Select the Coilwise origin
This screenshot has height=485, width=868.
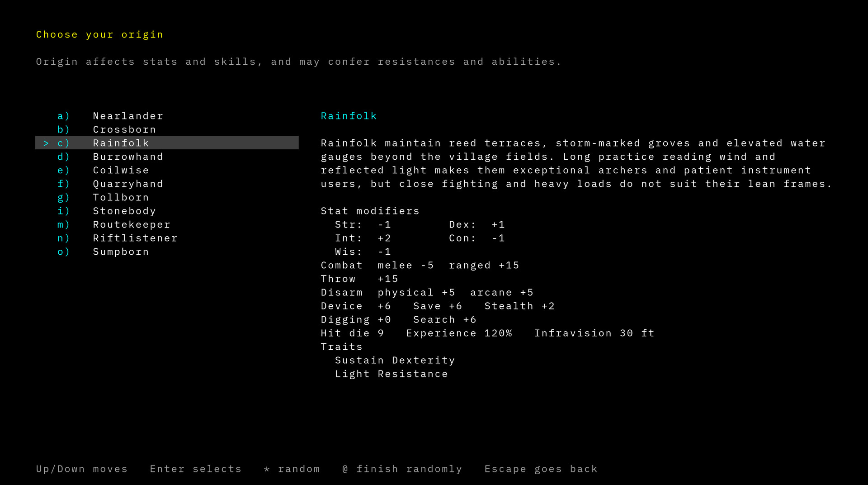pos(167,170)
